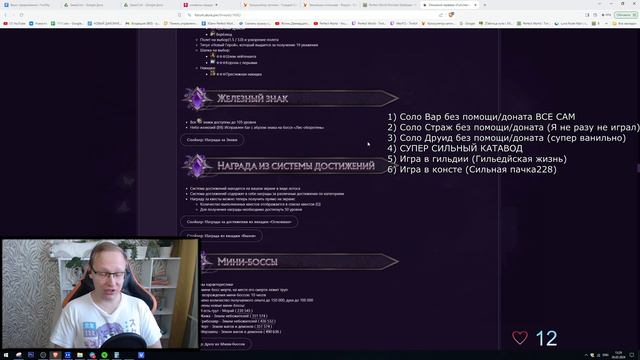This screenshot has height=360, width=640.
Task: Open the Google bookmark
Action: coord(468,24)
